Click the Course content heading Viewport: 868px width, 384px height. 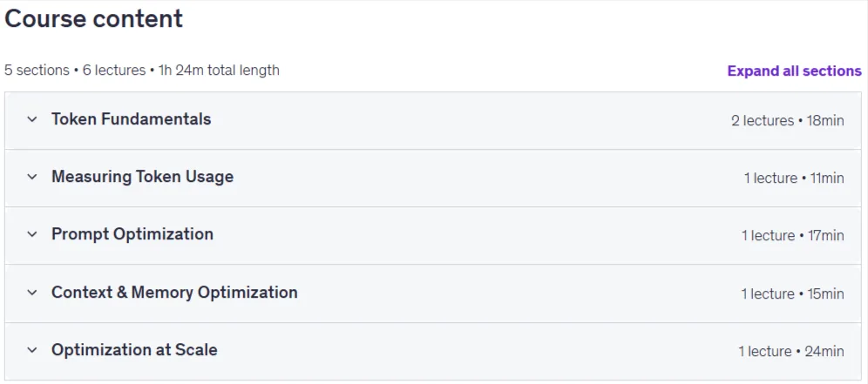tap(93, 19)
